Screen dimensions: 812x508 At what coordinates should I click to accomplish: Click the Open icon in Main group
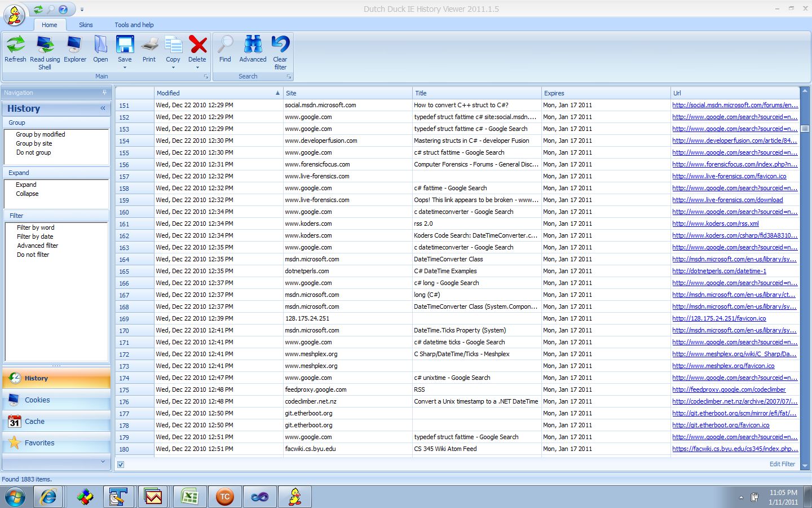[100, 45]
